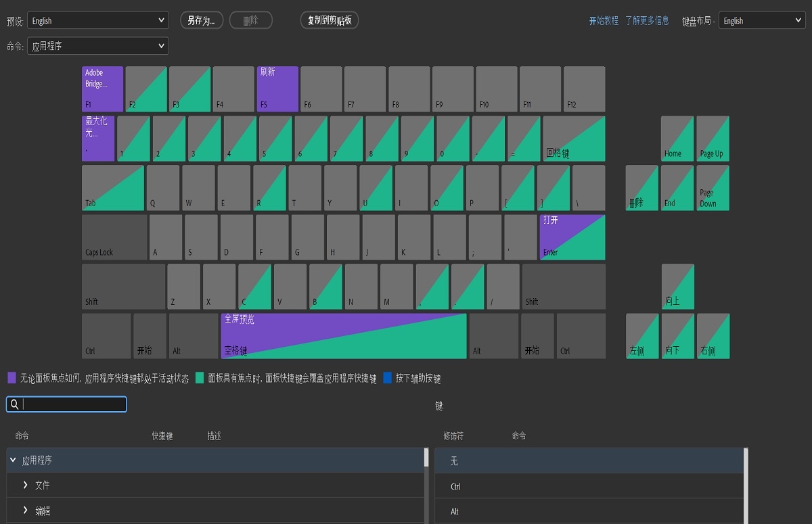Select the F5 刷新 key

[x=277, y=89]
